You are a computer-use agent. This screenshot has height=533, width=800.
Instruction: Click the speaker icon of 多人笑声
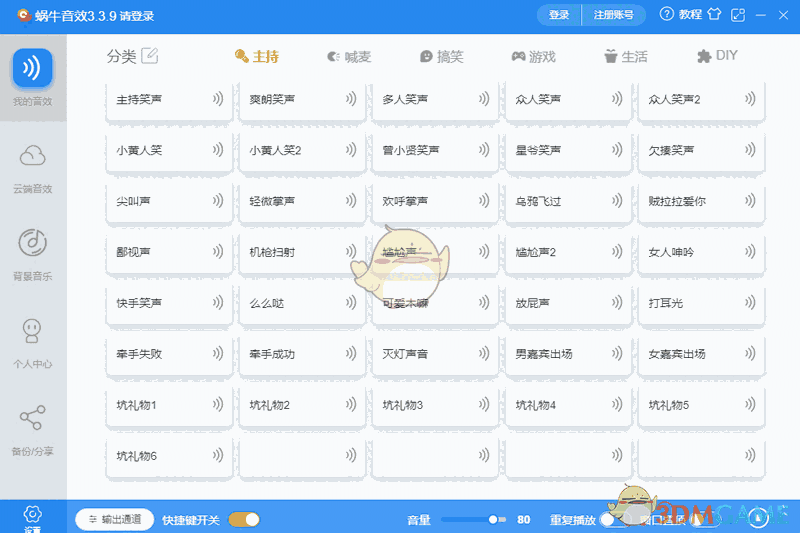pyautogui.click(x=484, y=98)
